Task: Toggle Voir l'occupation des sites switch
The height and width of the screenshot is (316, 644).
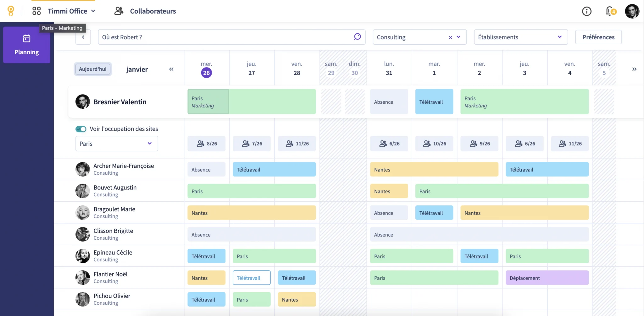Action: [81, 129]
